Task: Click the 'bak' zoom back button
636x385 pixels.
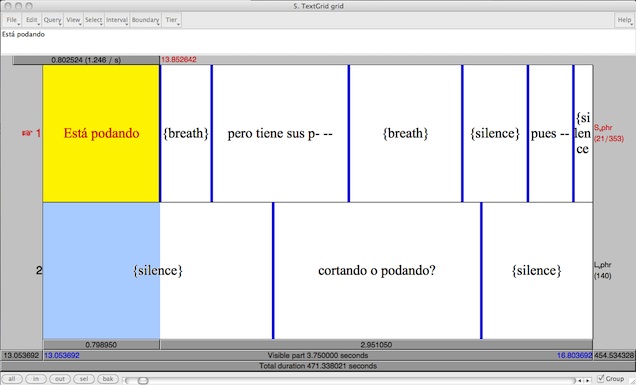Action: 108,379
